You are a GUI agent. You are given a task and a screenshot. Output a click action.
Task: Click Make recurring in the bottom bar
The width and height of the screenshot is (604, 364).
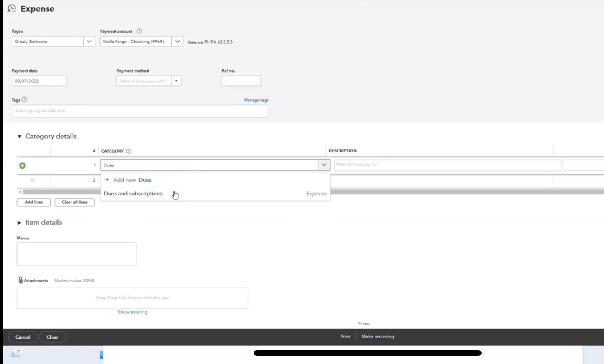tap(378, 336)
